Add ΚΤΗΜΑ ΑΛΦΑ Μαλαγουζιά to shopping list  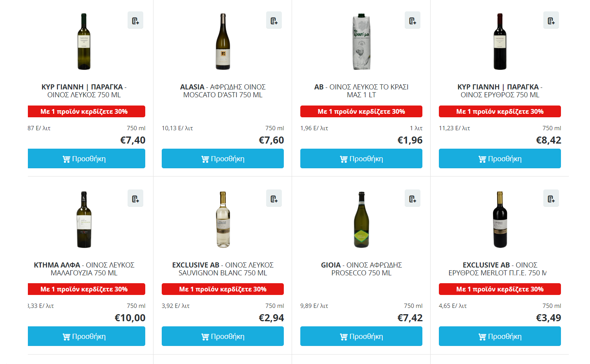[x=135, y=199]
